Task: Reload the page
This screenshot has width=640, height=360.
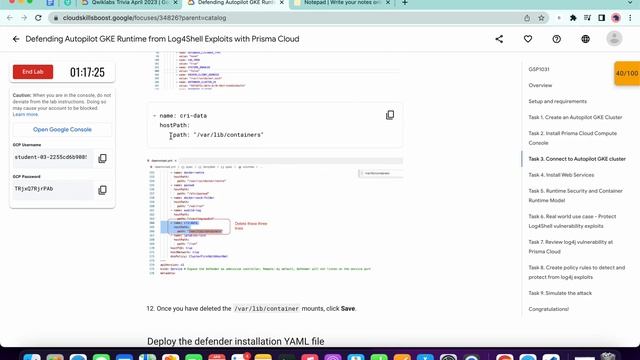Action: click(38, 18)
